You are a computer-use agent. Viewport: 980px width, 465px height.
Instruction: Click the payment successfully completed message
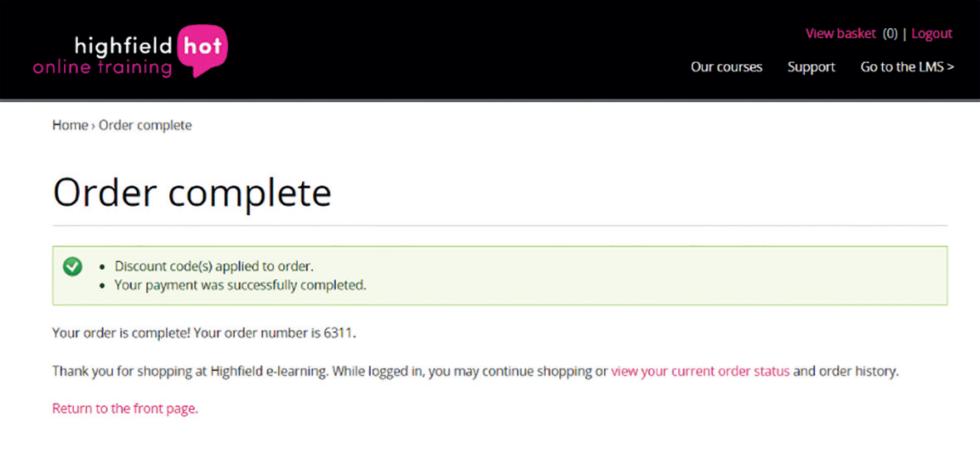click(x=240, y=285)
